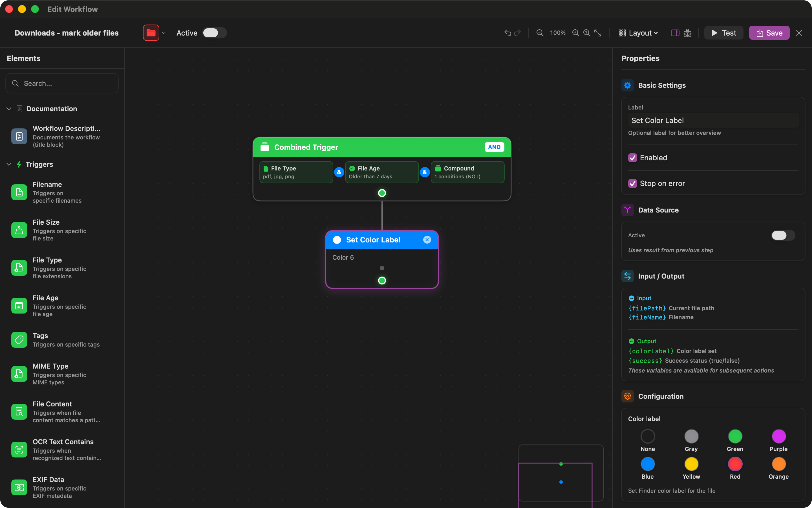
Task: Select the Compound condition in trigger
Action: coord(467,172)
